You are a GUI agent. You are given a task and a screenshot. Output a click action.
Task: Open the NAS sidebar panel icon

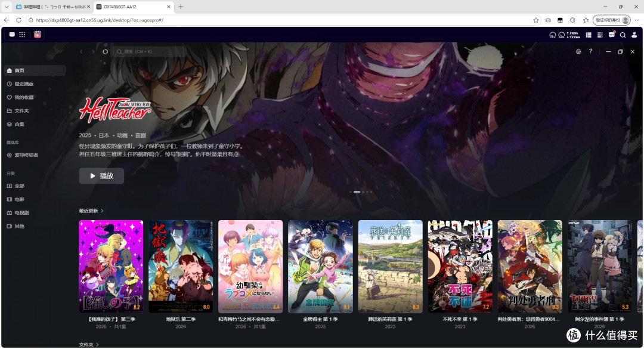589,35
